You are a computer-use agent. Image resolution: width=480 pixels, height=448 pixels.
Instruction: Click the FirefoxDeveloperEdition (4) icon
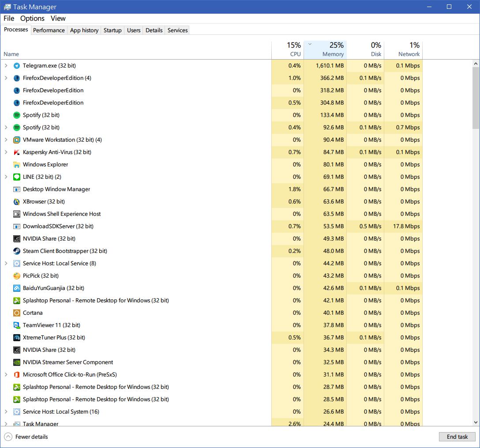16,78
